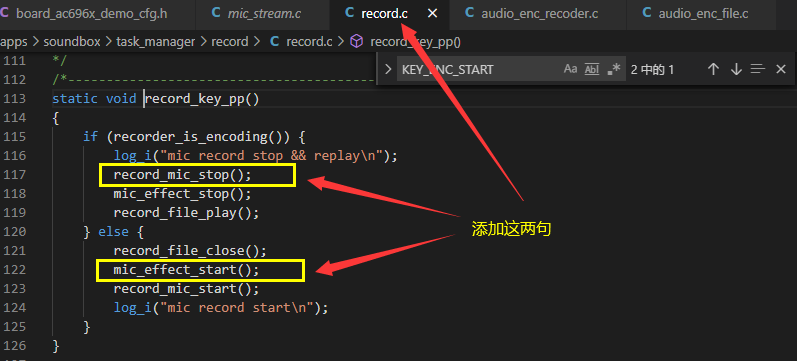Close the find widget
The width and height of the screenshot is (797, 361).
click(781, 69)
